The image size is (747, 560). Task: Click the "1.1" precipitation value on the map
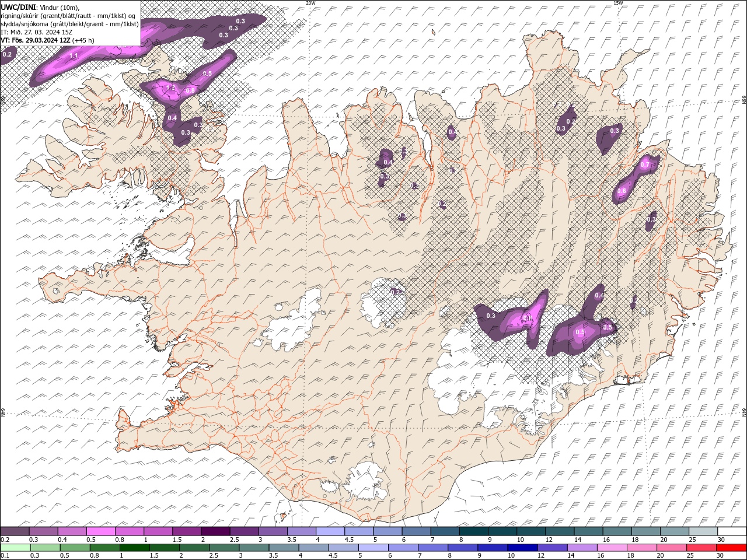pos(74,55)
